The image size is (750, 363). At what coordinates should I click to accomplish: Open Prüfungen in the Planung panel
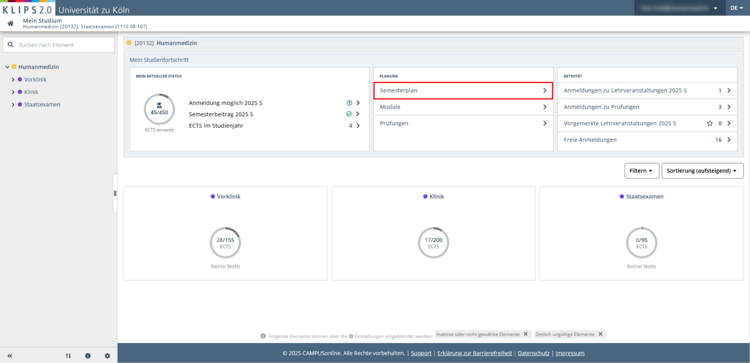coord(463,123)
